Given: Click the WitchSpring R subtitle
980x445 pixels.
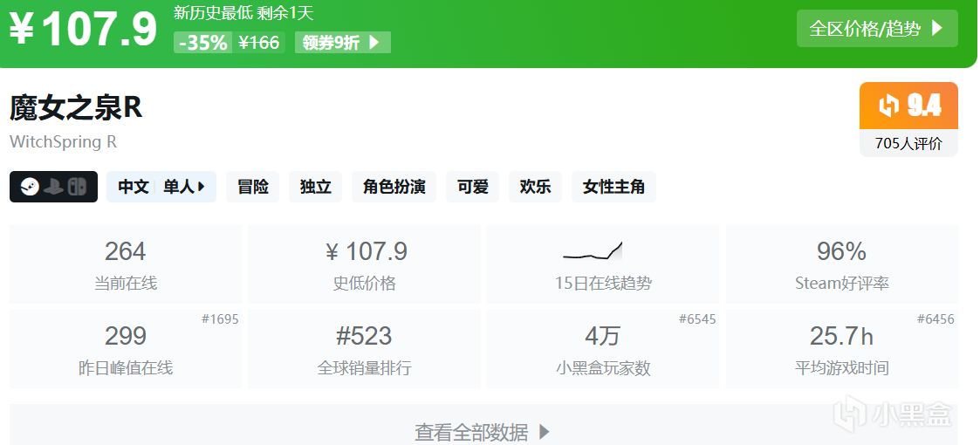Looking at the screenshot, I should (63, 142).
